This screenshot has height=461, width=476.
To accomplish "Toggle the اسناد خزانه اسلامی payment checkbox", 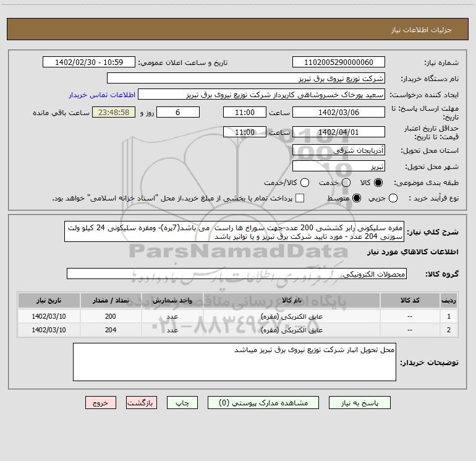I will [x=300, y=198].
